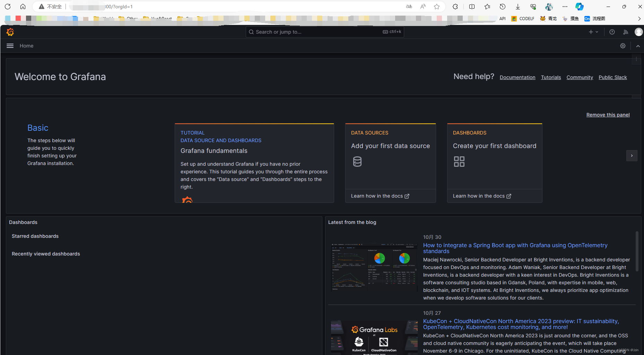644x355 pixels.
Task: Click the Latest from the blog title
Action: point(352,222)
